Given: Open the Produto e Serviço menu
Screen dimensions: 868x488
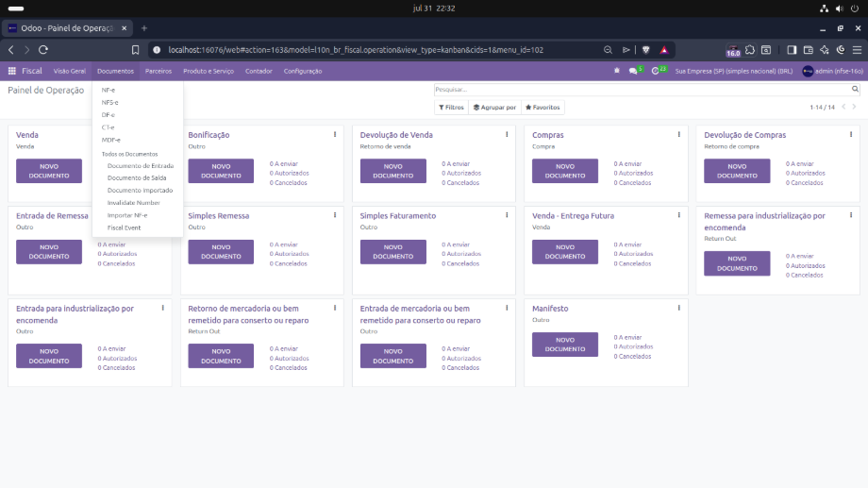Looking at the screenshot, I should (x=209, y=71).
